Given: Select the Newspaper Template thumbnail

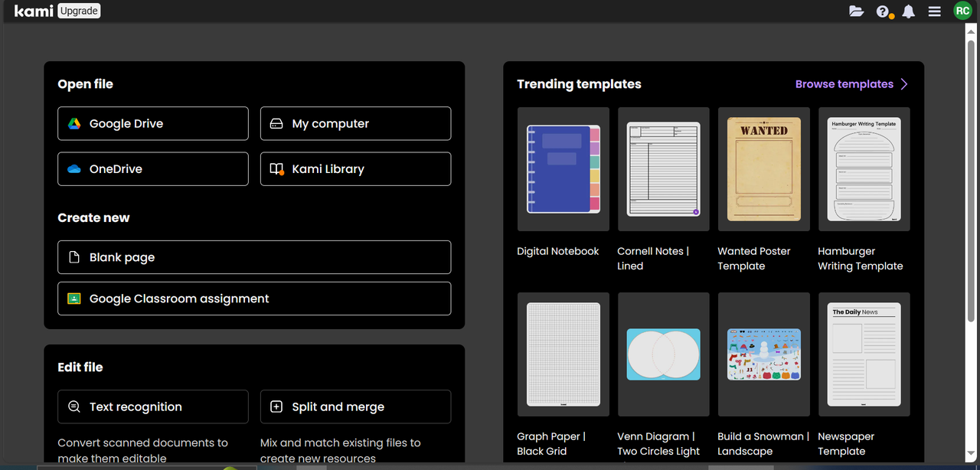Looking at the screenshot, I should pos(864,354).
